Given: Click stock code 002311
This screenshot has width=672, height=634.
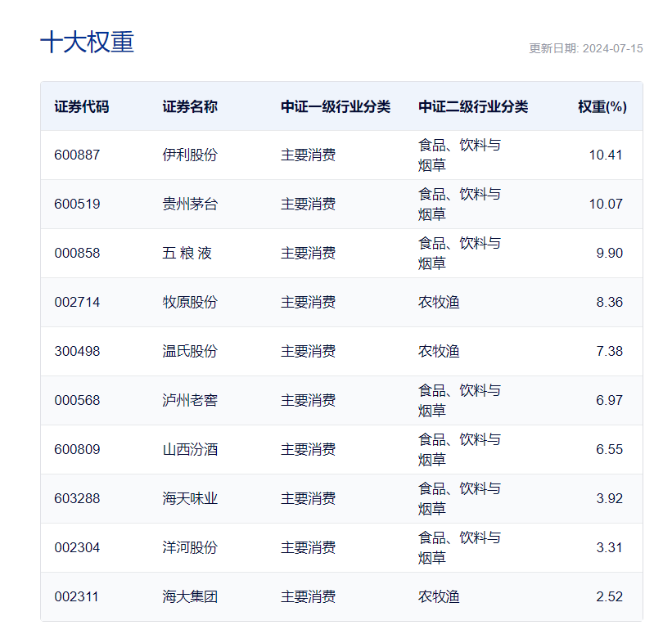Looking at the screenshot, I should click(x=76, y=596).
